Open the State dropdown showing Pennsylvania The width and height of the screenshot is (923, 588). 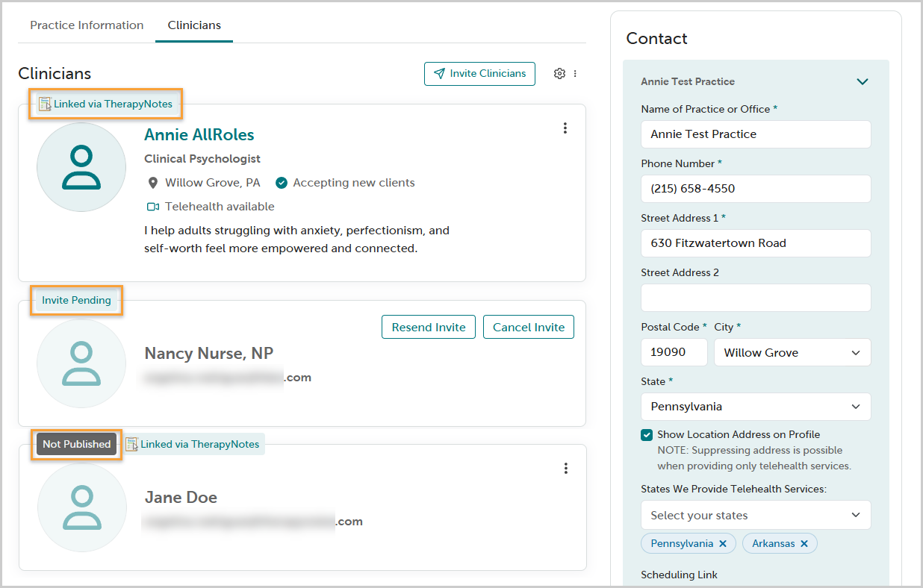(x=756, y=407)
